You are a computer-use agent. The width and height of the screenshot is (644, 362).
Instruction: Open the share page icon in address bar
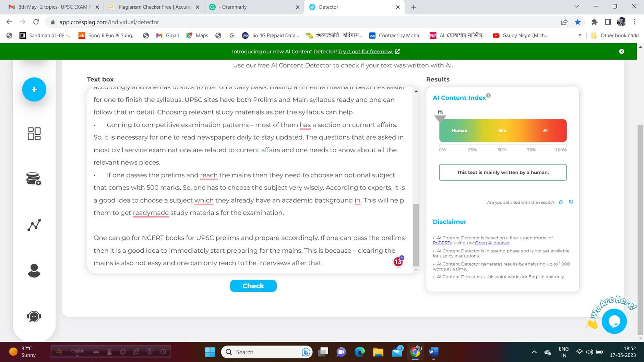pos(564,22)
